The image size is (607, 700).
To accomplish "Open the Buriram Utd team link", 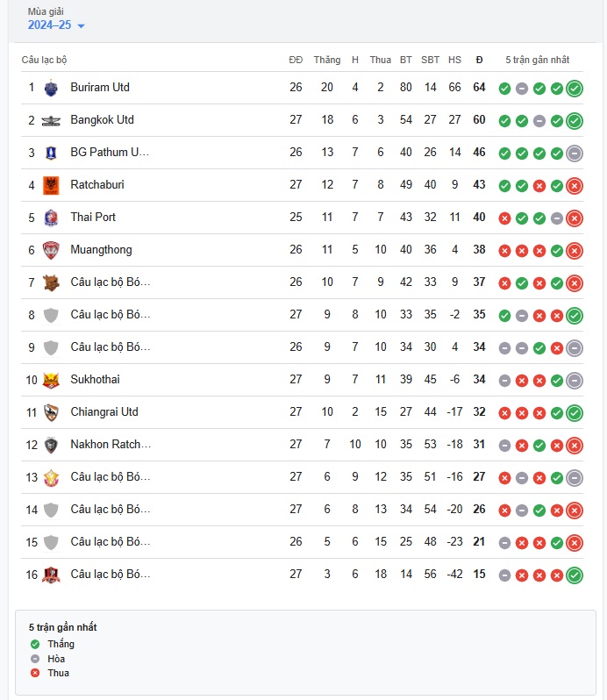I will click(100, 88).
